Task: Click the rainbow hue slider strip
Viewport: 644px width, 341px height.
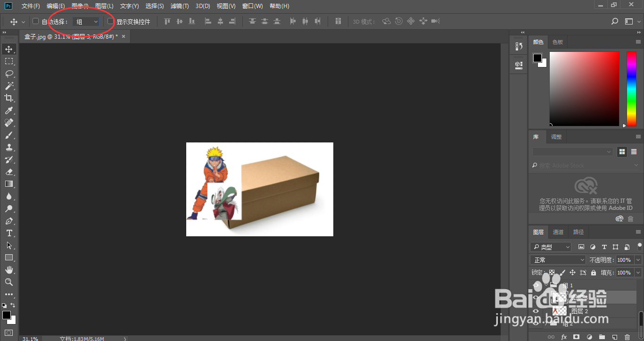Action: pos(631,89)
